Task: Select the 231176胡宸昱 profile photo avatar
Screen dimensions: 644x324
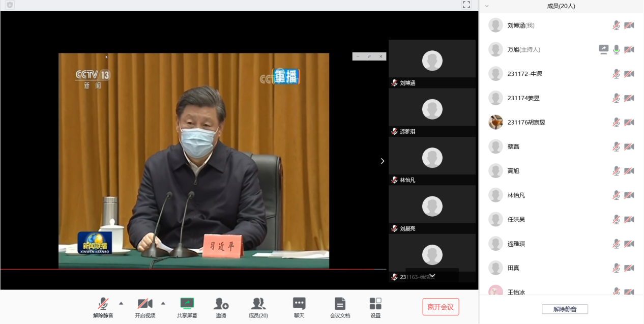Action: (495, 122)
